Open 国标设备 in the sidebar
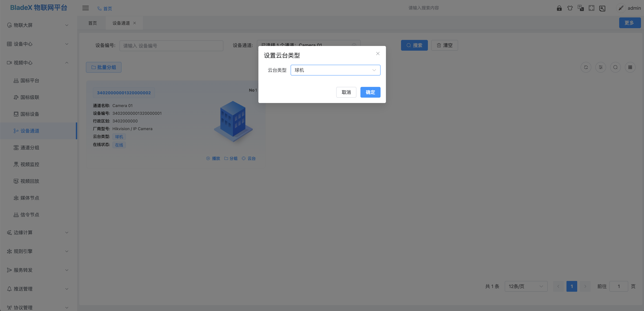The height and width of the screenshot is (311, 644). pos(38,114)
